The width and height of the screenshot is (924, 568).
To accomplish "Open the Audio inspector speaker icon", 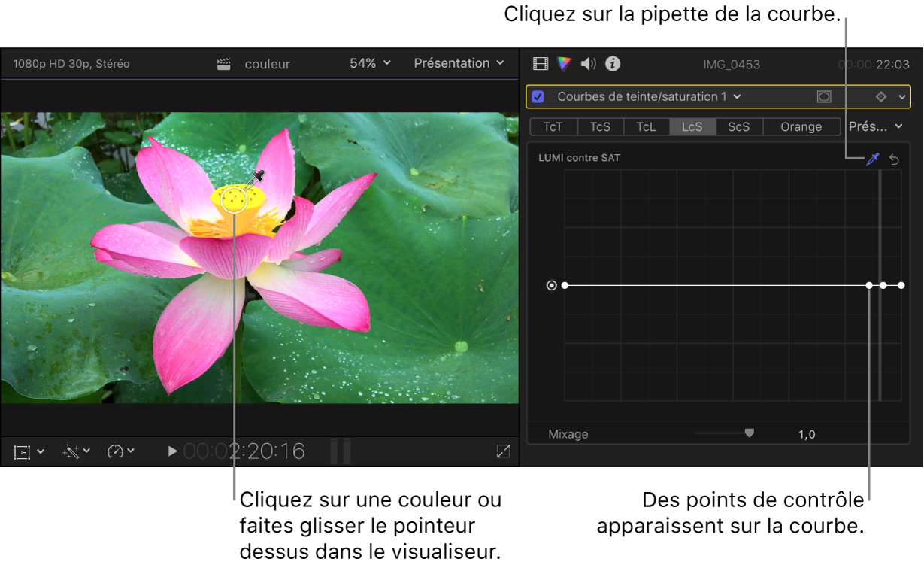I will [x=587, y=64].
